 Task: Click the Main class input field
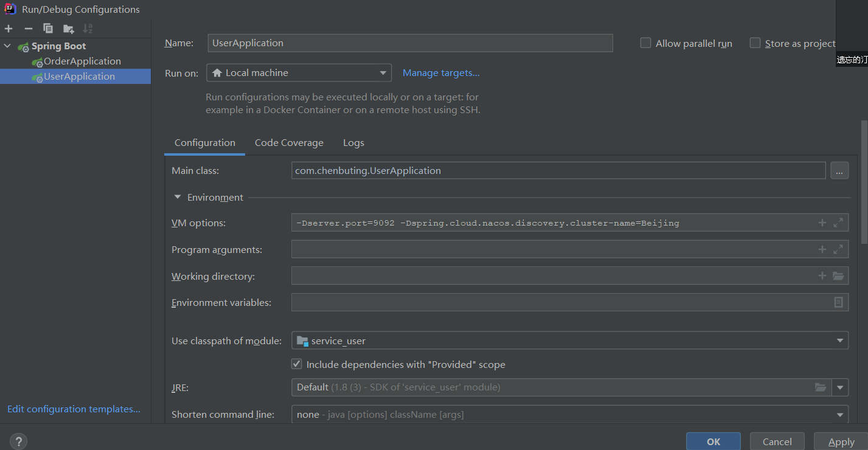[558, 171]
